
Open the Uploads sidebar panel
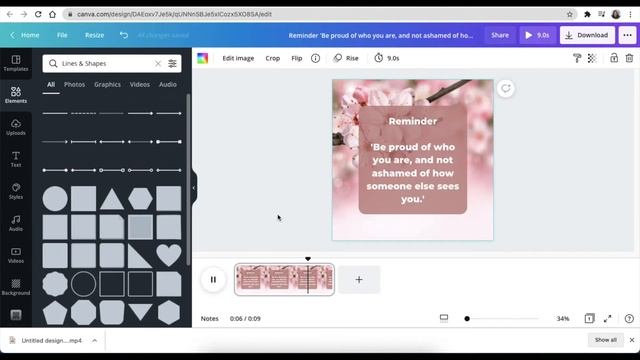point(16,127)
